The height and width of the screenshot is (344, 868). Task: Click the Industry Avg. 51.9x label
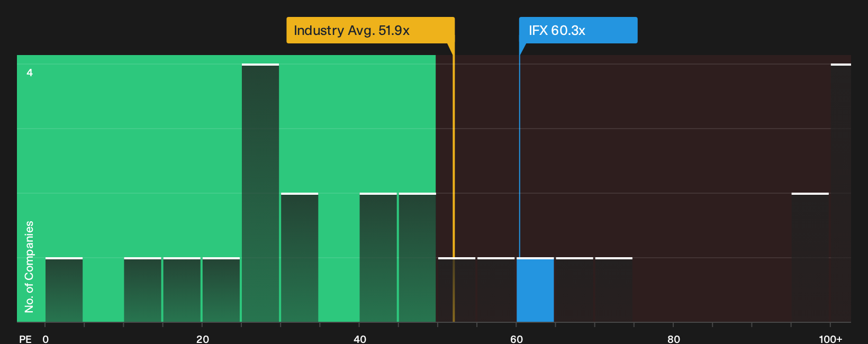pos(370,30)
